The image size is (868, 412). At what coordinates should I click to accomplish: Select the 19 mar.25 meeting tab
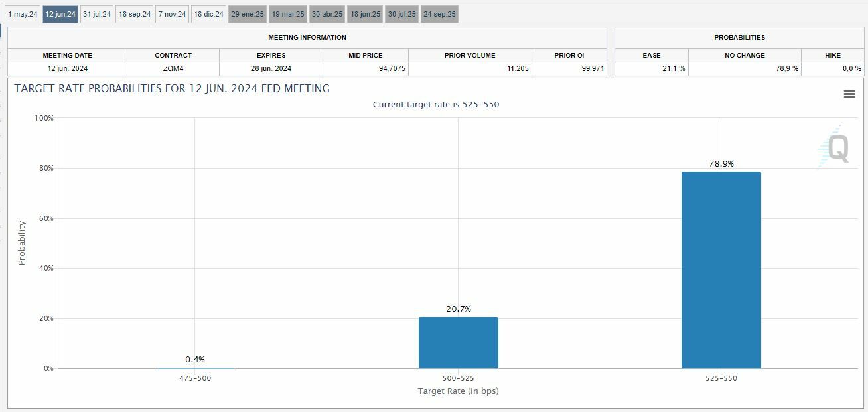288,14
